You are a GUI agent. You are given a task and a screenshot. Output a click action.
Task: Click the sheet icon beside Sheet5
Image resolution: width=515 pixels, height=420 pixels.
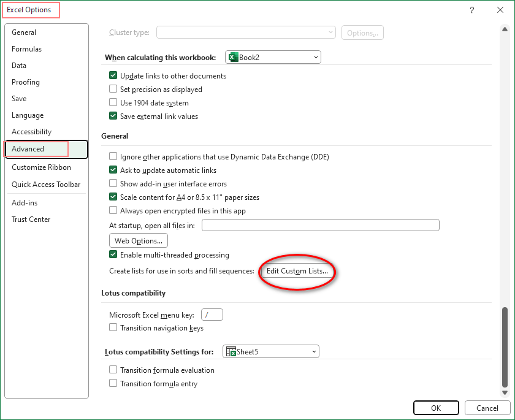231,351
